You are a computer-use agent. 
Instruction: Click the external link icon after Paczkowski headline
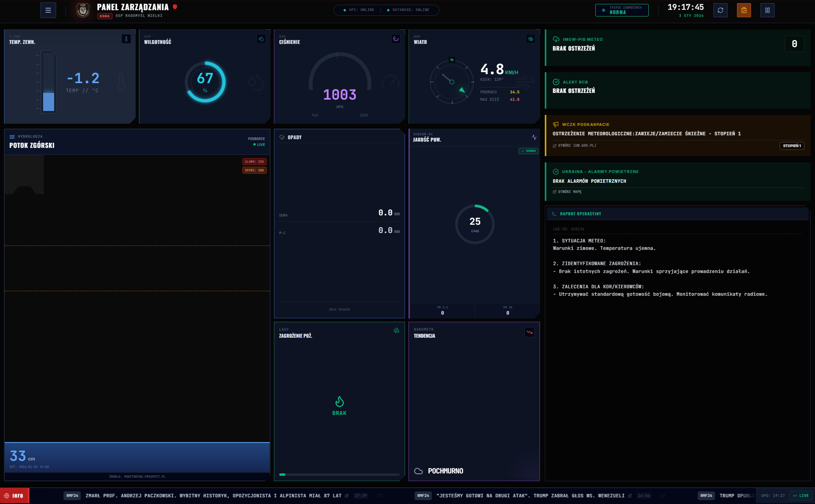(x=347, y=496)
